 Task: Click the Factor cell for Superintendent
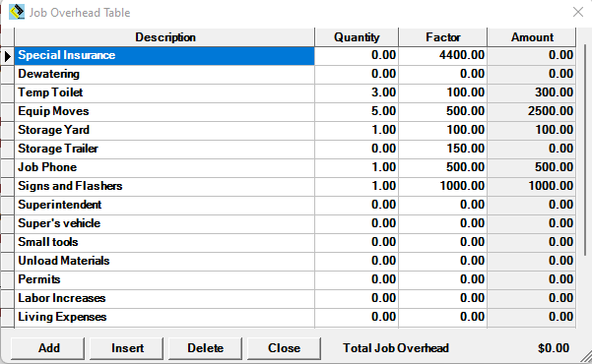point(443,206)
